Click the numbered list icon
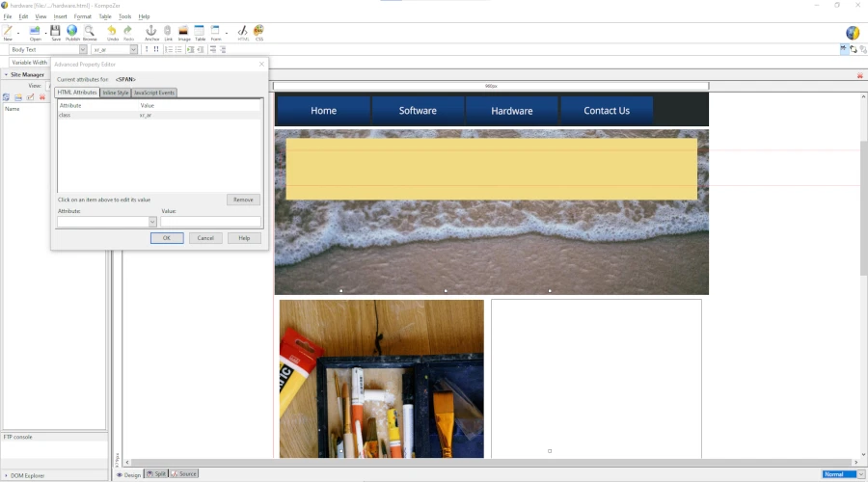 point(168,49)
